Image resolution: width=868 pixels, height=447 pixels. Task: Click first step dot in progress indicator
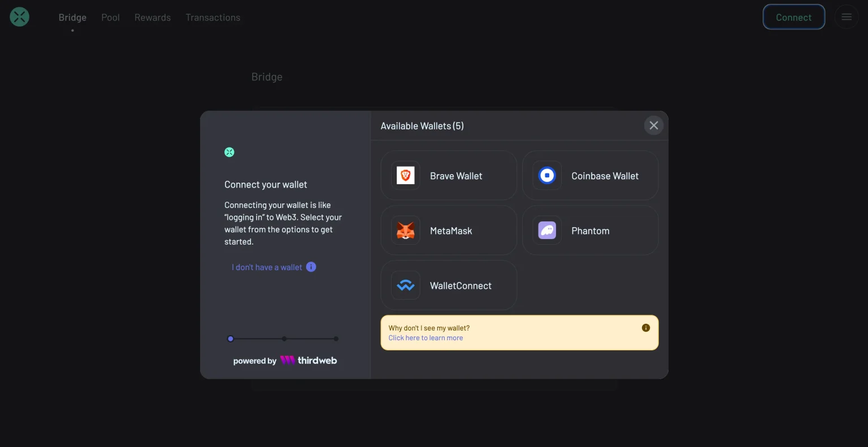click(x=231, y=339)
